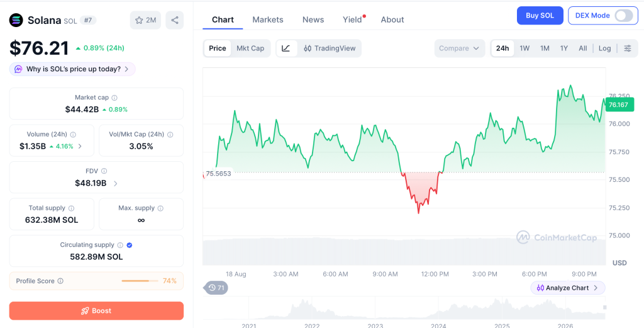Open Profile Score info icon
The width and height of the screenshot is (644, 328).
[x=60, y=281]
